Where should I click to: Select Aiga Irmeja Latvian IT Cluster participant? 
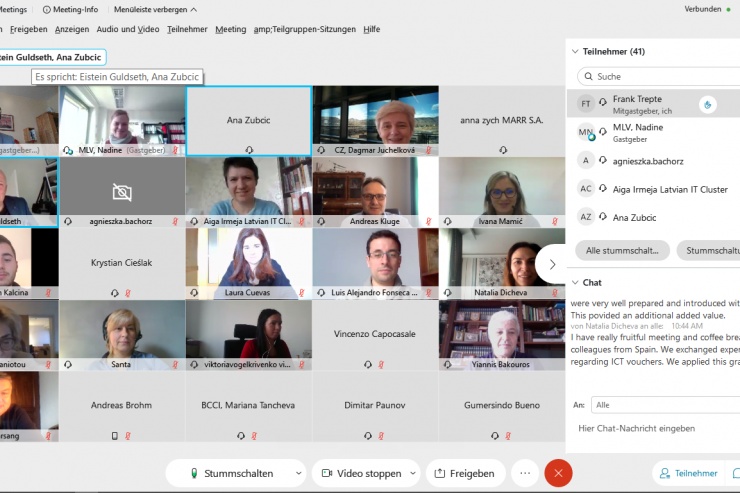pos(653,189)
